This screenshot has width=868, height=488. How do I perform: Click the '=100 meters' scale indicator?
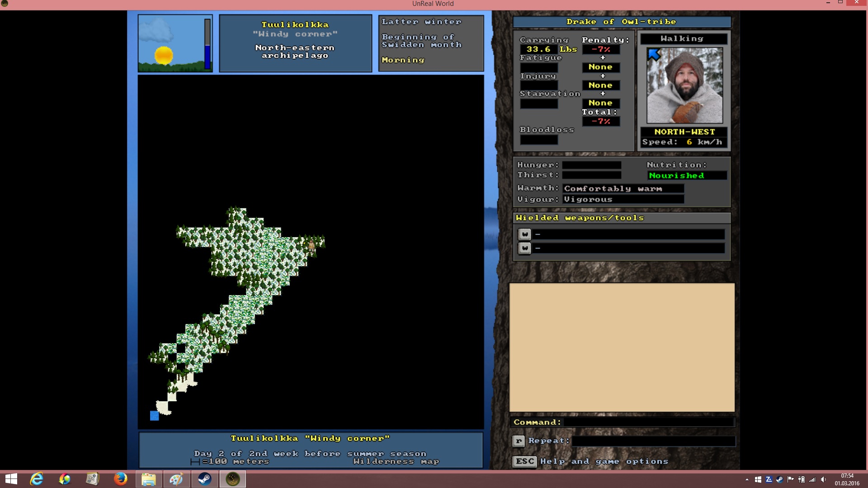(230, 461)
